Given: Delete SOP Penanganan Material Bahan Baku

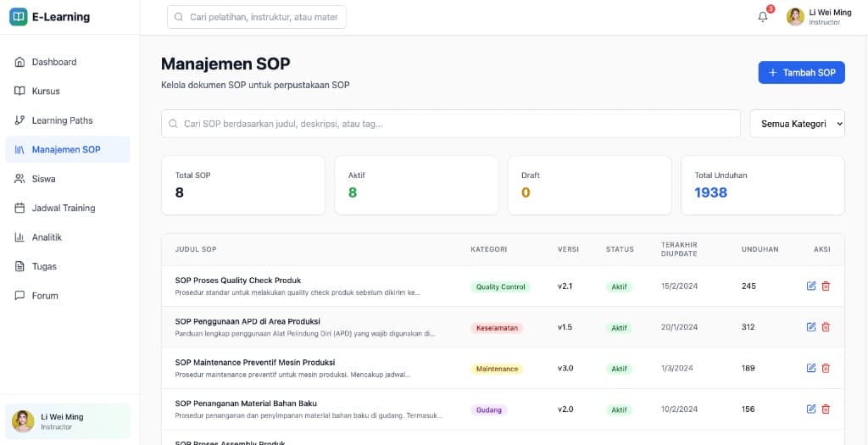Looking at the screenshot, I should click(826, 409).
